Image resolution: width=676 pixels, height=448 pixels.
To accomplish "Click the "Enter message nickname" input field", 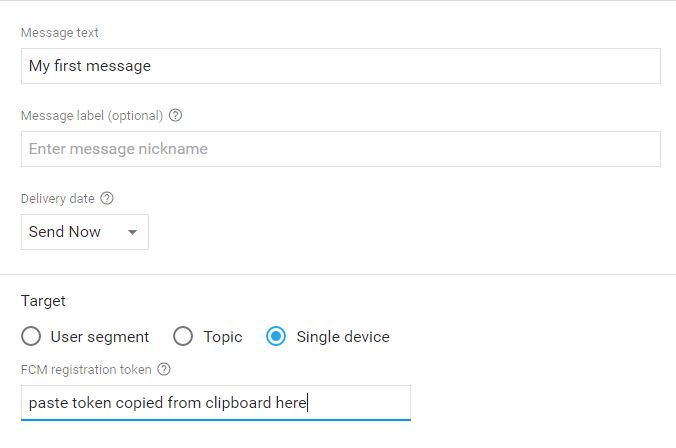I will pos(340,149).
